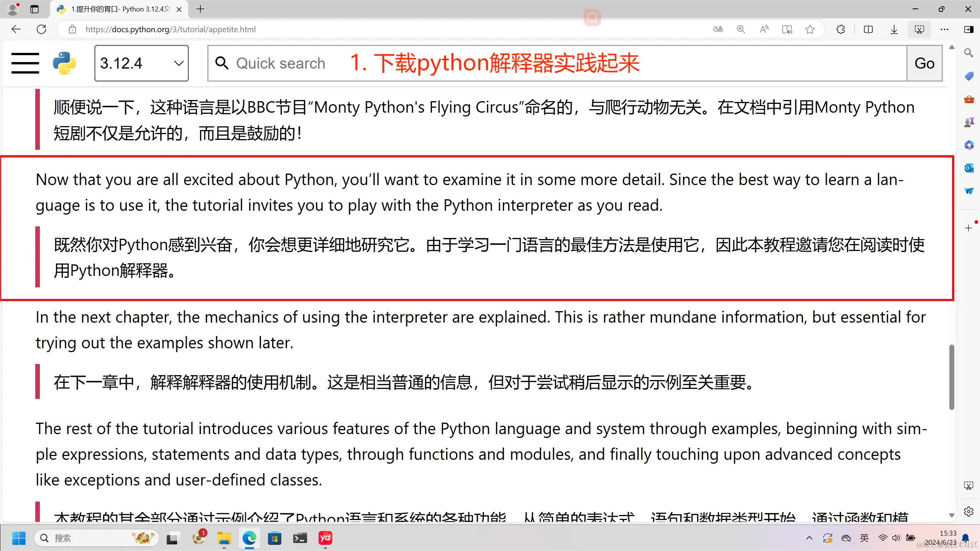Open the downloads arrow icon
The height and width of the screenshot is (551, 980).
(894, 30)
